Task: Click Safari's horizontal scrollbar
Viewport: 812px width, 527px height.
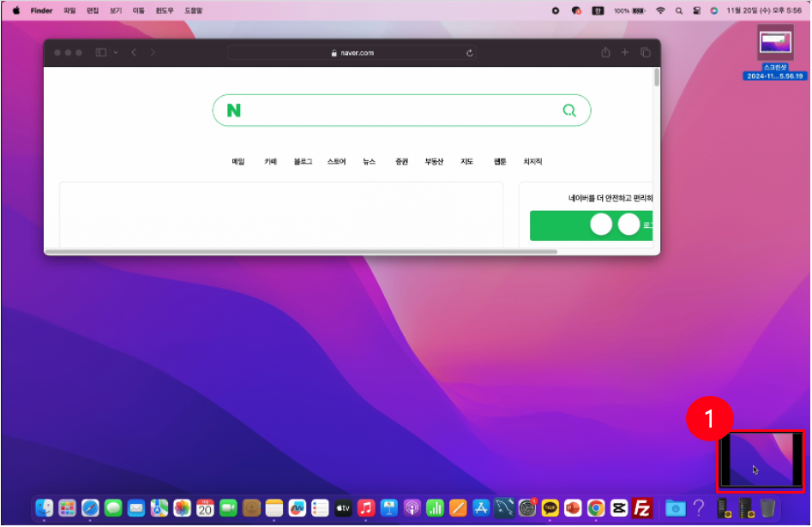Action: (302, 252)
